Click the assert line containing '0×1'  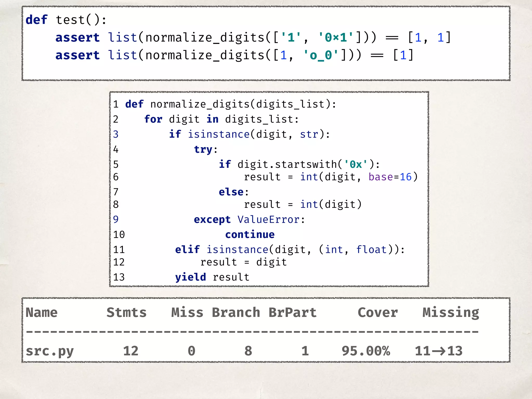253,37
